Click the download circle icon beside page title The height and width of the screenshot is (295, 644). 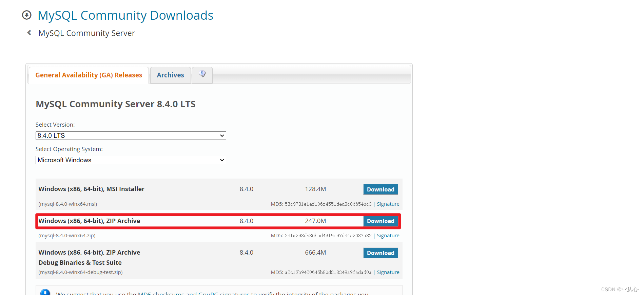click(x=26, y=15)
